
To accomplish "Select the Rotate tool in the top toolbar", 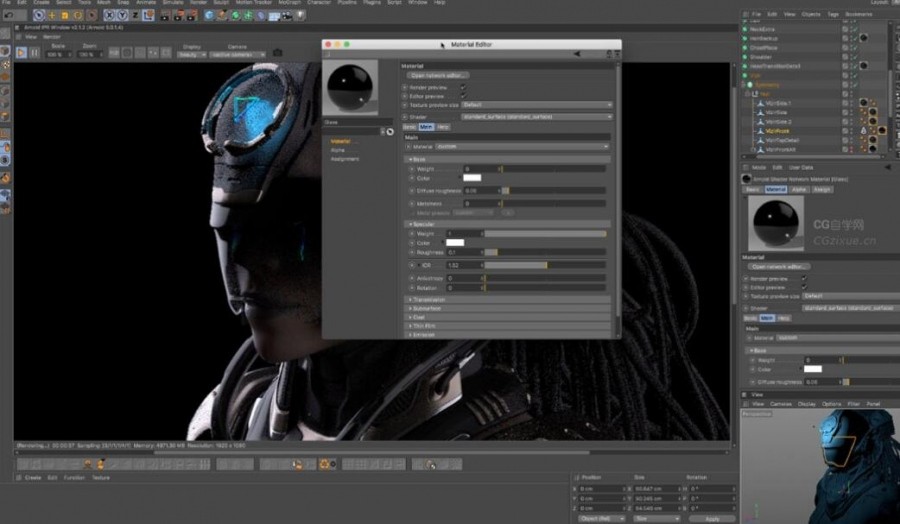I will tap(78, 15).
